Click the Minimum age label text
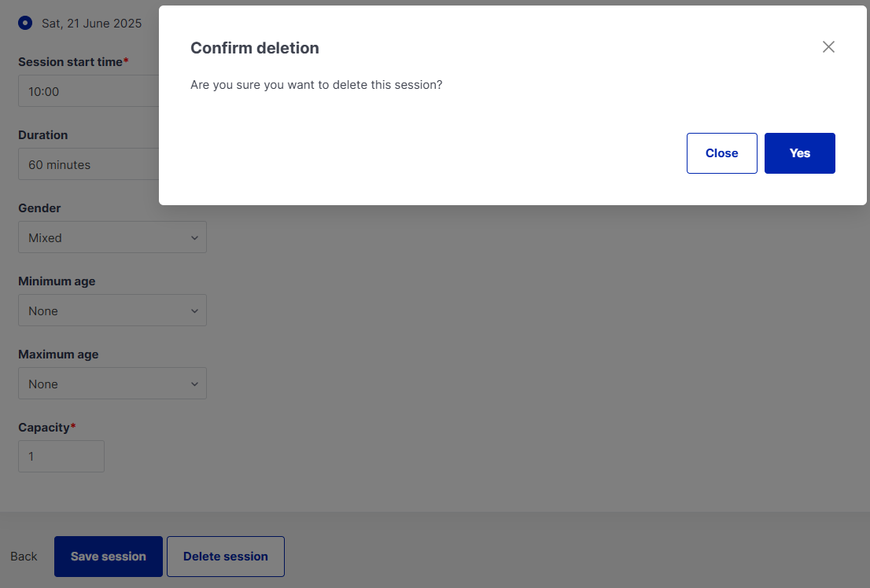 point(57,281)
